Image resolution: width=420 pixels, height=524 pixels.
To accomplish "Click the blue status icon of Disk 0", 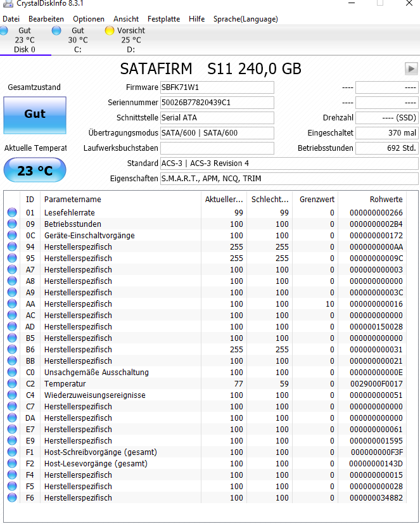I will coord(4,30).
